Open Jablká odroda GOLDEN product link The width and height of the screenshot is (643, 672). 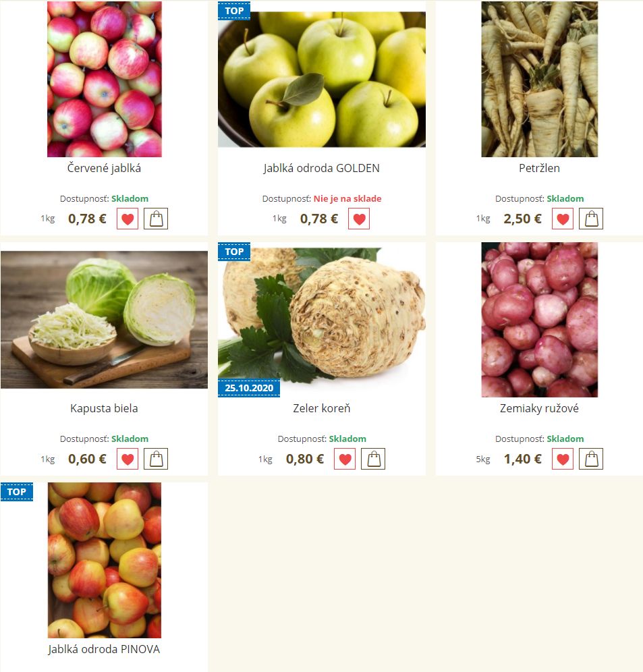tap(321, 168)
